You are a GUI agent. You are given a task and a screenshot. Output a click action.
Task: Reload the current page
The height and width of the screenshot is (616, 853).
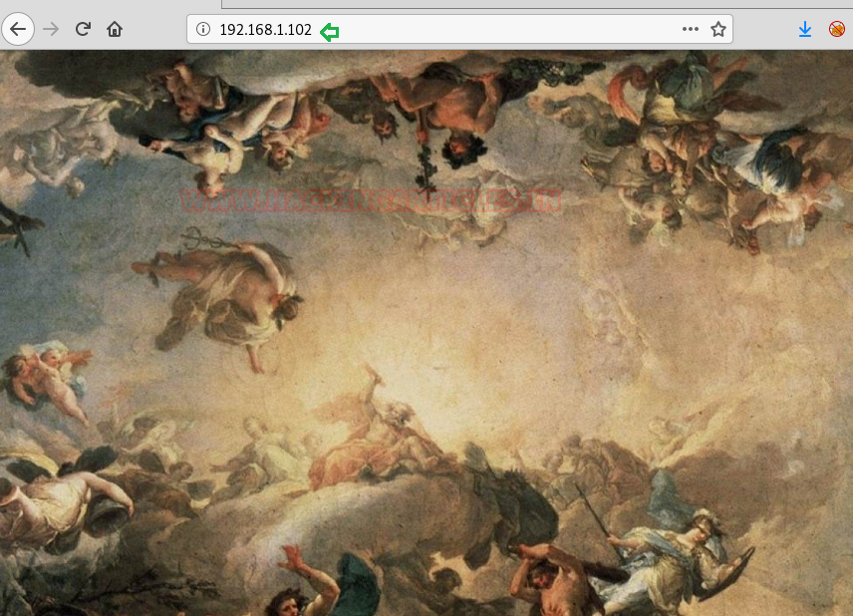(x=83, y=29)
